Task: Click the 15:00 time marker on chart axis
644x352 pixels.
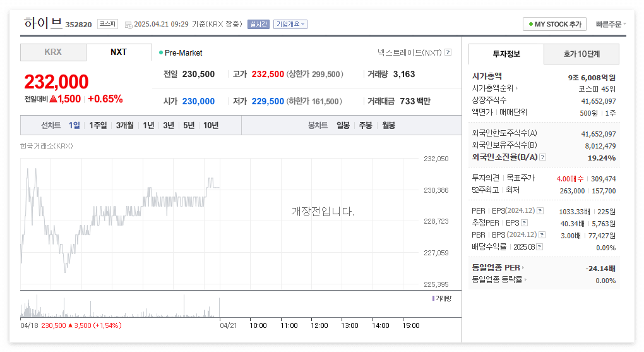Action: [x=411, y=325]
